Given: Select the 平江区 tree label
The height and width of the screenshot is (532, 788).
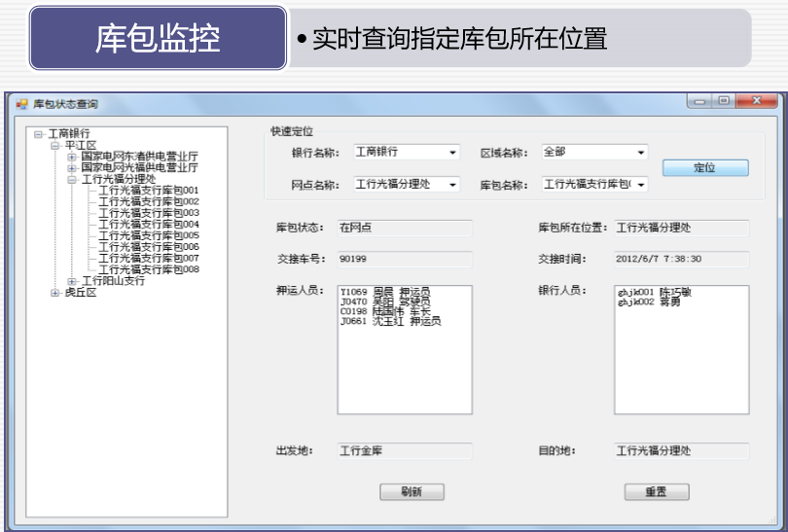Looking at the screenshot, I should click(x=81, y=145).
